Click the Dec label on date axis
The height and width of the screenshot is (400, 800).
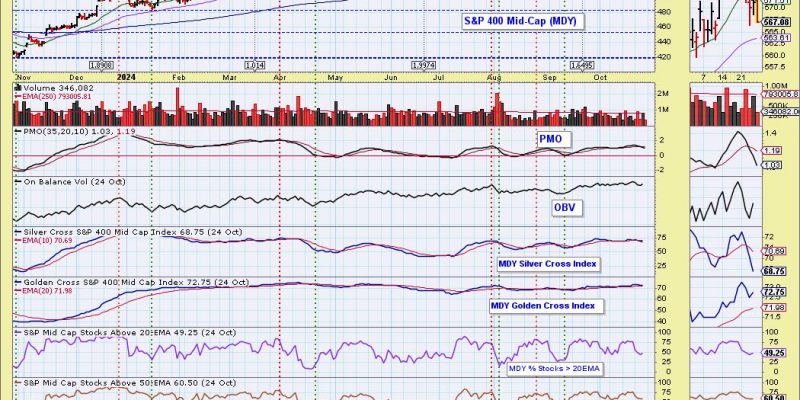click(76, 78)
